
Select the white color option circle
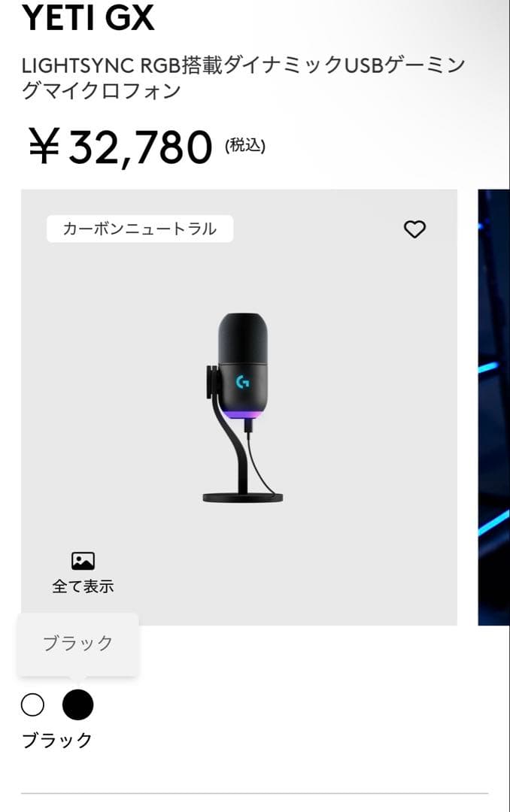[x=32, y=705]
